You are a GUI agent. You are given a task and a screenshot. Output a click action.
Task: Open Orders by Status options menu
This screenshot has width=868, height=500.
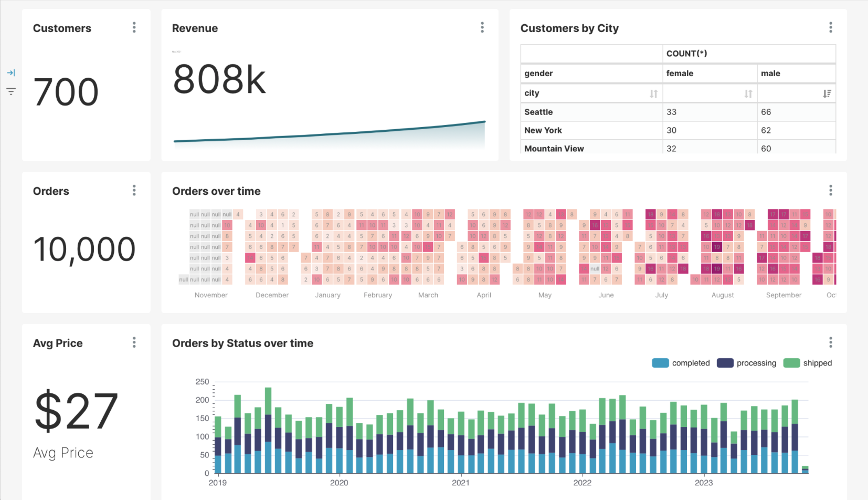(x=830, y=342)
